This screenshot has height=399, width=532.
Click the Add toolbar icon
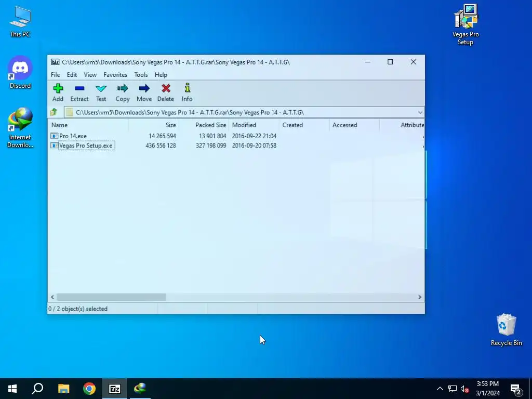58,88
